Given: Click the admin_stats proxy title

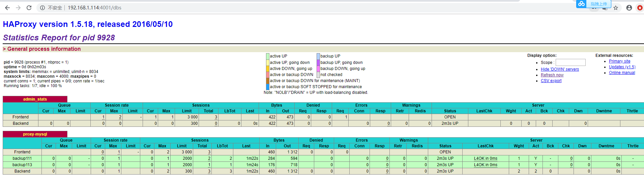Looking at the screenshot, I should coord(35,99).
